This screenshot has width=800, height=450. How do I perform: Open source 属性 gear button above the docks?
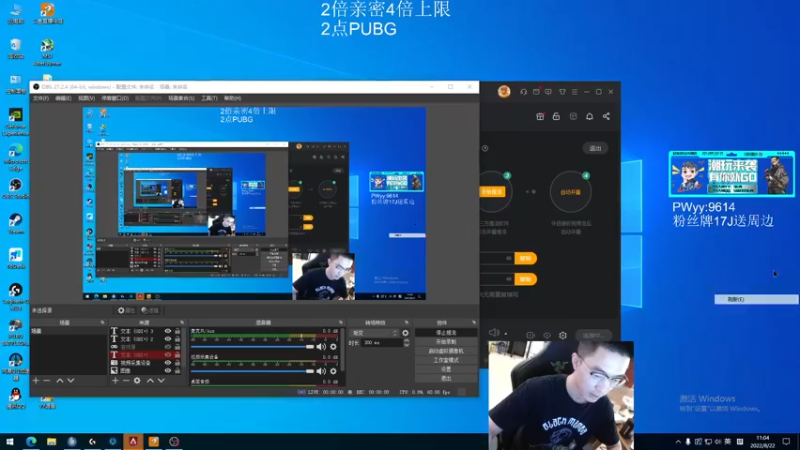coord(126,310)
